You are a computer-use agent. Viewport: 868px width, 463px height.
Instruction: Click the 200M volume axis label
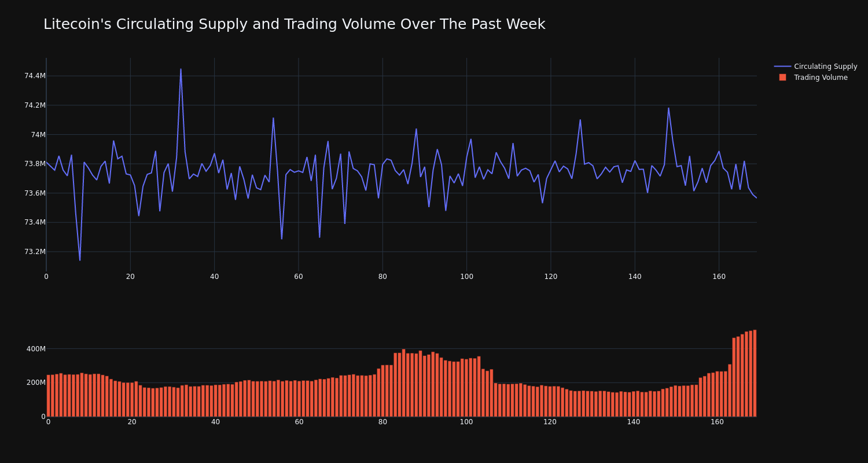[35, 383]
